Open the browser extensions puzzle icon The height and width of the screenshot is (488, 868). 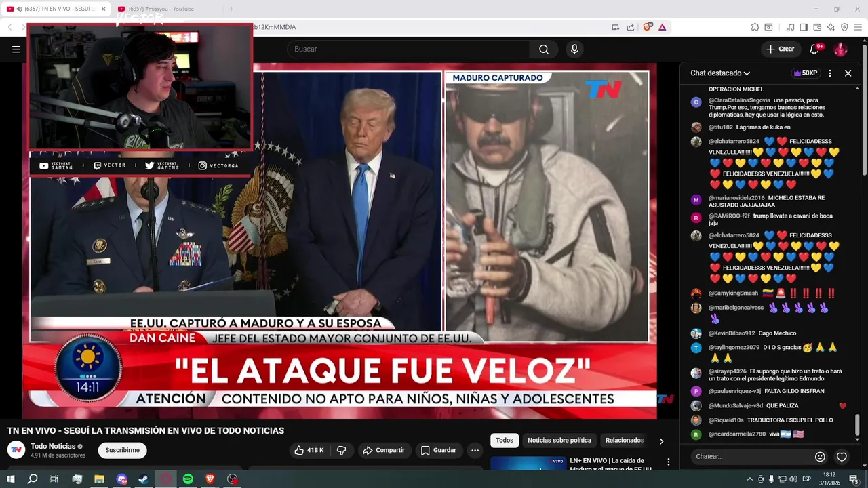pos(755,27)
